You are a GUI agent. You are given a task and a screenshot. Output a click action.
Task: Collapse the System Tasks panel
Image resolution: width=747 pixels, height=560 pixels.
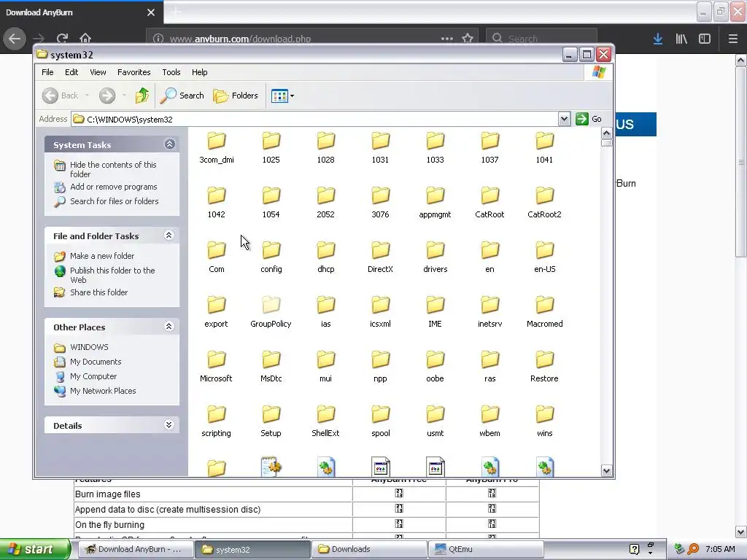point(169,144)
